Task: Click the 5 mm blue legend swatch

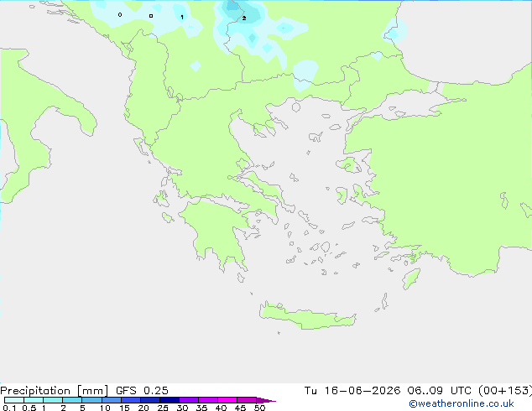Action: pos(91,400)
